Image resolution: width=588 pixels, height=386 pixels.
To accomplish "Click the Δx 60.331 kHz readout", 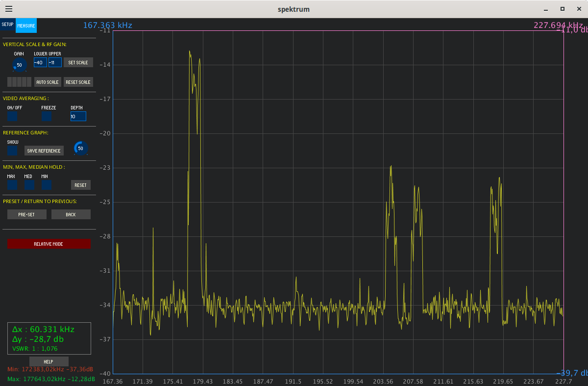I will click(x=43, y=329).
